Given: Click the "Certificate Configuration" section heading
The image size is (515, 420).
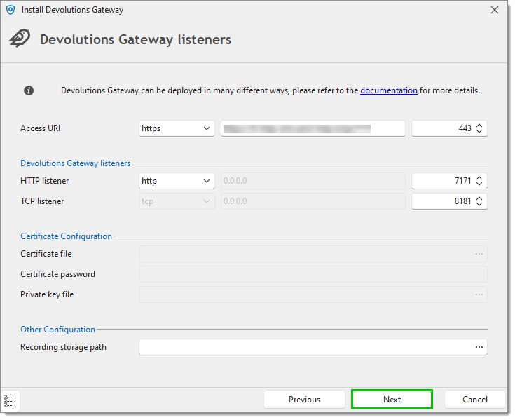Looking at the screenshot, I should tap(67, 237).
